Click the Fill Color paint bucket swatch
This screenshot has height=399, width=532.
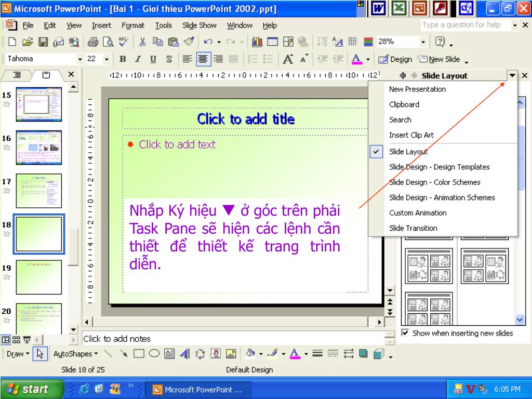point(251,354)
